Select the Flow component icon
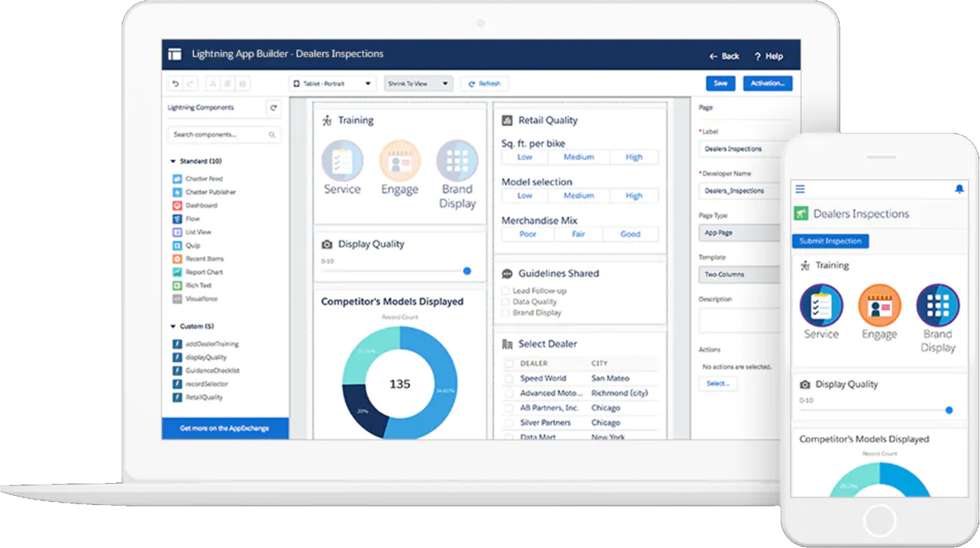The height and width of the screenshot is (548, 980). click(177, 219)
